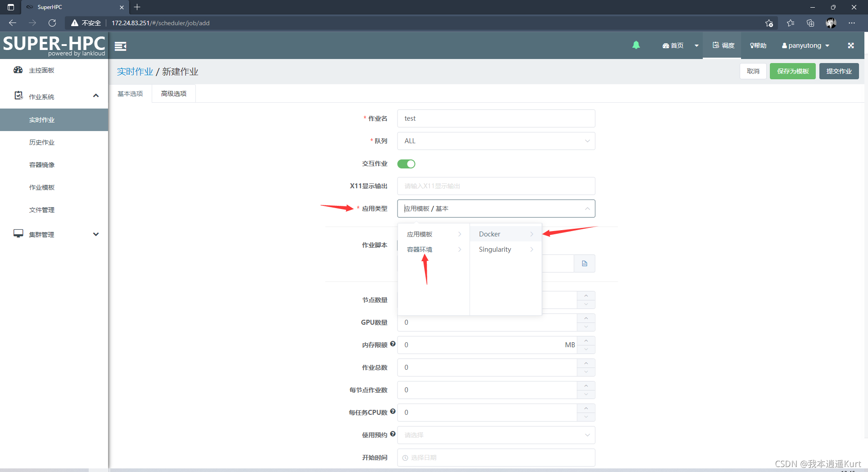Click the help icon next to 使用预约
Viewport: 868px width, 472px height.
pos(393,434)
